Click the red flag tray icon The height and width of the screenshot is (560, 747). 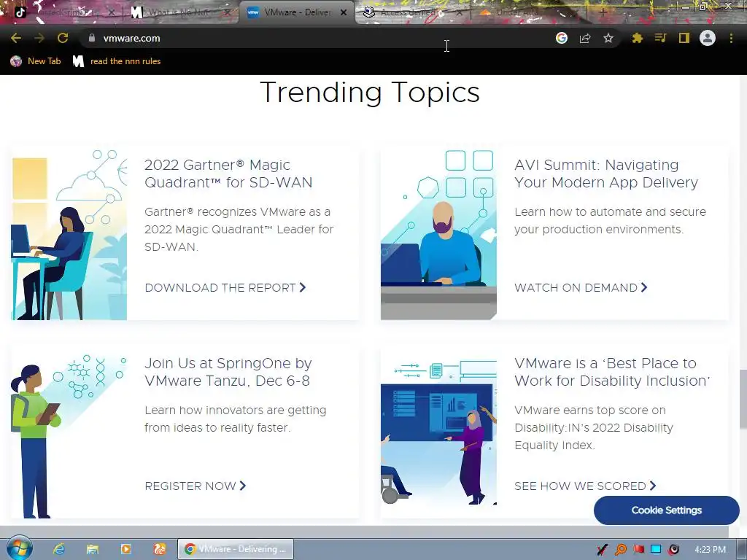[638, 550]
